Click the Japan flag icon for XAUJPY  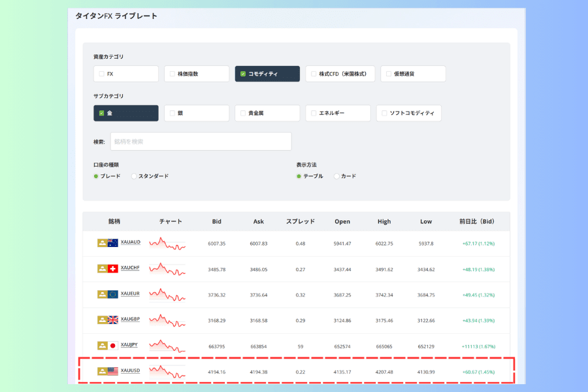coord(113,346)
